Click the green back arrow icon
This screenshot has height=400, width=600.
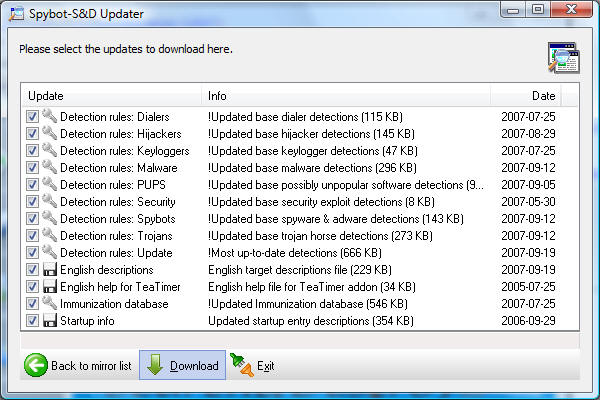[x=36, y=365]
